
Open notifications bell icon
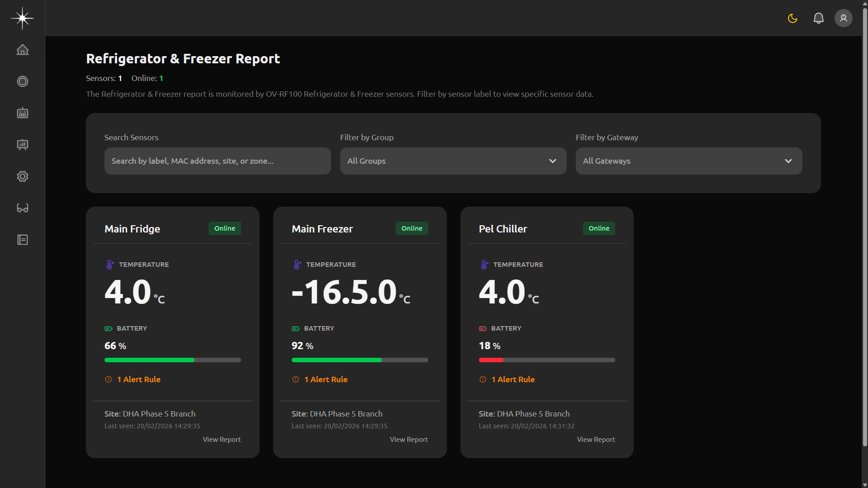[x=818, y=18]
